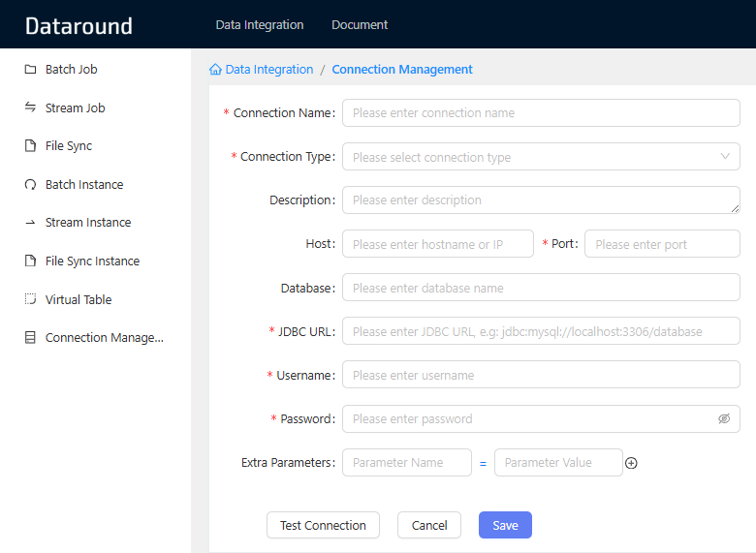This screenshot has width=756, height=553.
Task: Click the Stream Instance arrow icon
Action: (x=30, y=223)
